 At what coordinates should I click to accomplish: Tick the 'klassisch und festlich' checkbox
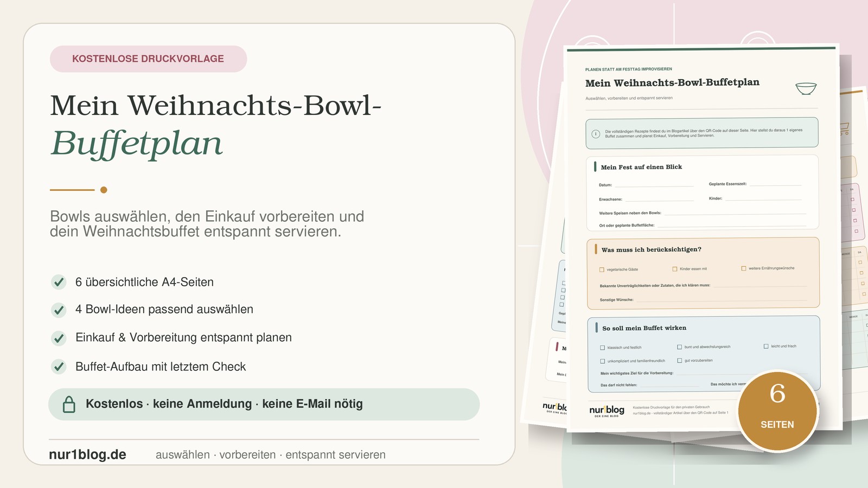tap(602, 348)
